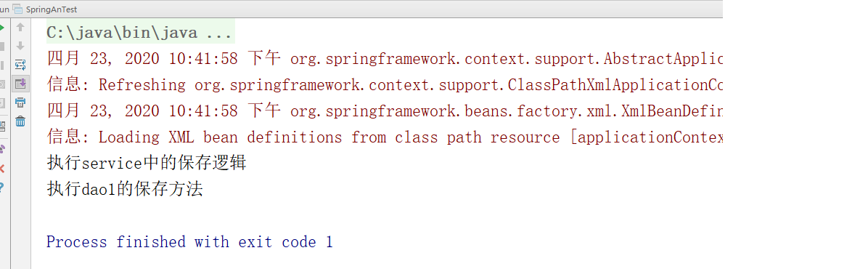Print the console output
868x269 pixels.
tap(20, 102)
